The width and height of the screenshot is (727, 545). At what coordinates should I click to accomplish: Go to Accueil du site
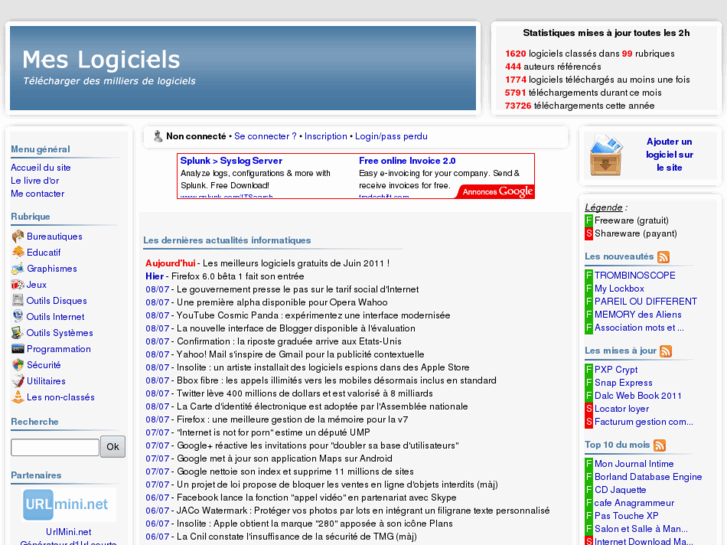click(x=41, y=167)
